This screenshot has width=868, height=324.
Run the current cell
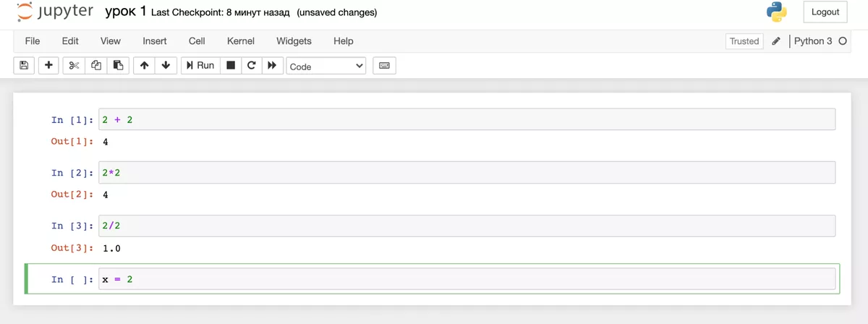[200, 66]
